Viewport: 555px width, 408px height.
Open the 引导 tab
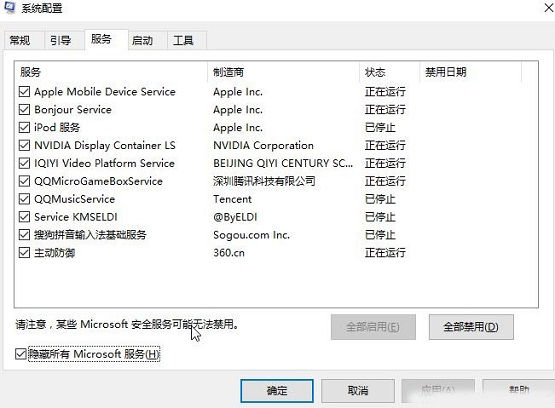pyautogui.click(x=61, y=40)
